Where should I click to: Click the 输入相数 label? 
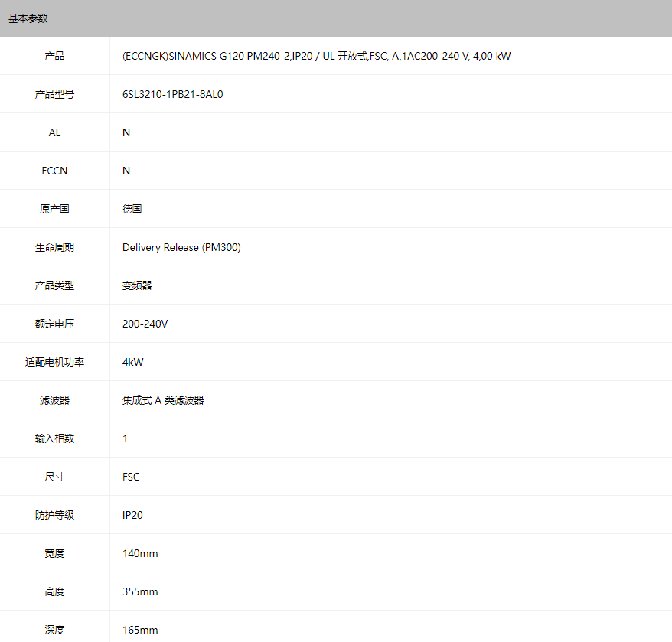pyautogui.click(x=54, y=438)
